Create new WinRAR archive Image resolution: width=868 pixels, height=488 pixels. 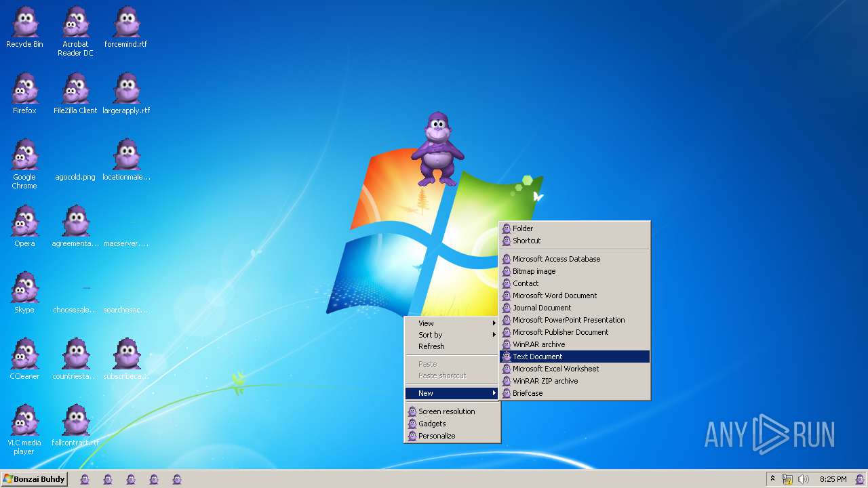(574, 344)
